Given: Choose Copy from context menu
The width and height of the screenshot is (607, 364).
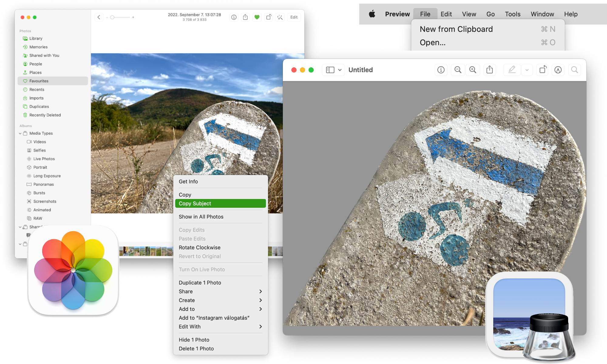Looking at the screenshot, I should (x=220, y=194).
